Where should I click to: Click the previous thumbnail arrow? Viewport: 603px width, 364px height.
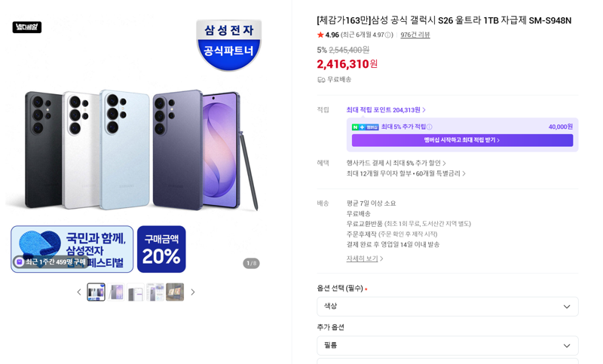(79, 292)
